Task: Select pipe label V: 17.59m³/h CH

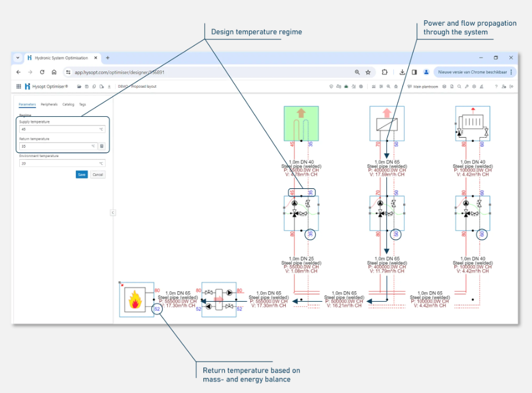Action: pyautogui.click(x=387, y=174)
